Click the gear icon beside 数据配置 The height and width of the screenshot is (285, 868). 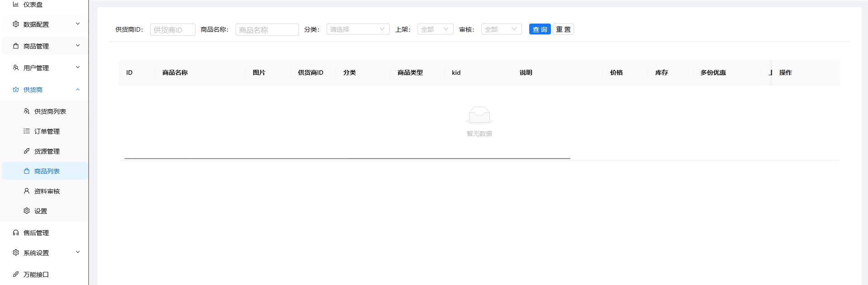click(16, 24)
